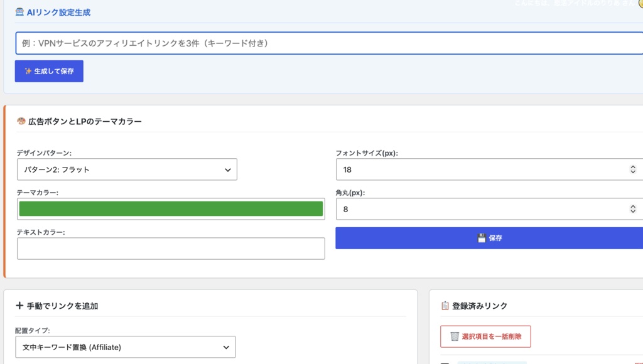Click the 広告ボタンとLPのテーマカラー heading text
643x364 pixels.
pos(85,121)
